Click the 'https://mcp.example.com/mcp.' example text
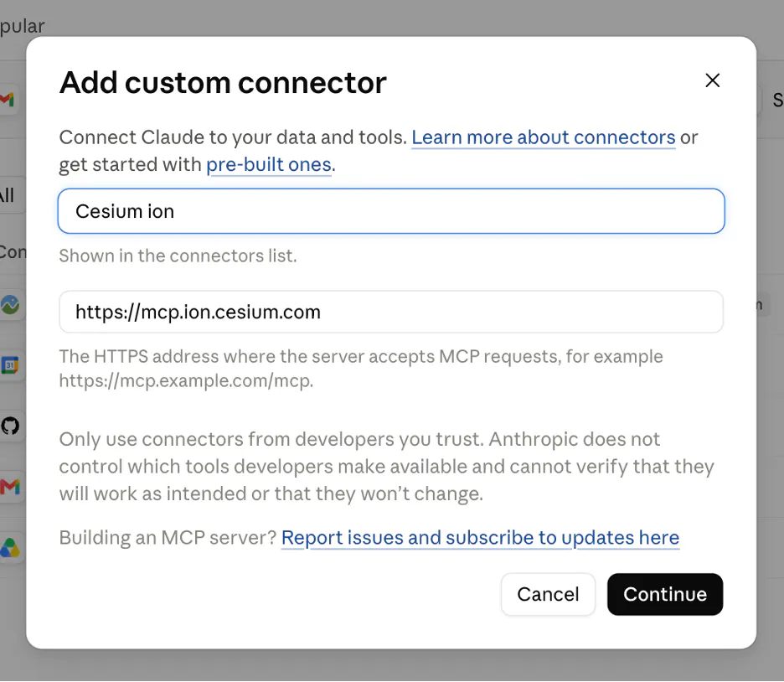The image size is (784, 682). [186, 380]
